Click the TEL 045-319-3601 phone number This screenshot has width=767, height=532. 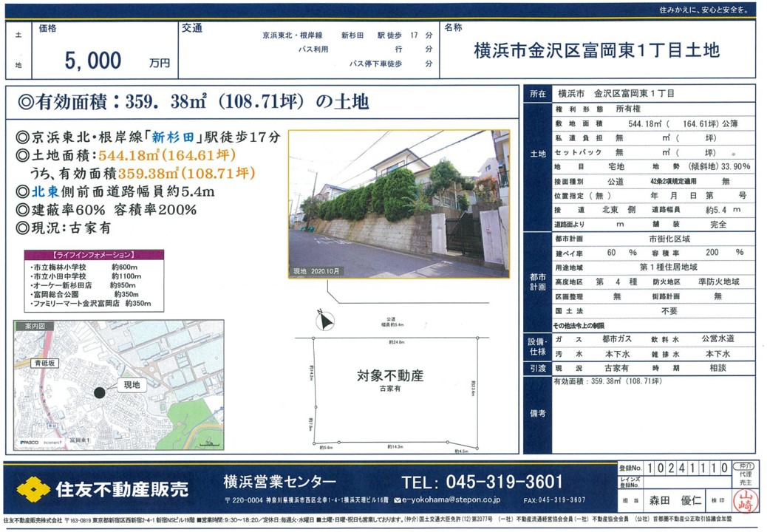(482, 482)
